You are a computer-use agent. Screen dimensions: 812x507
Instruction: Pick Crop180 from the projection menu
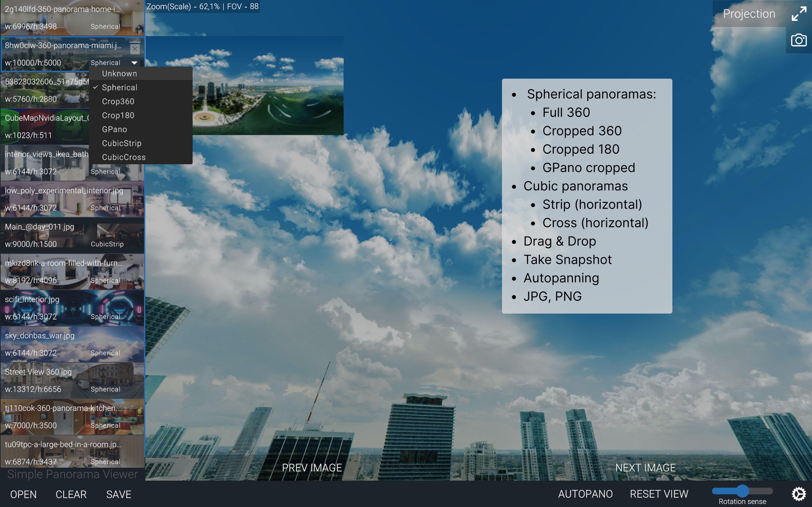[x=141, y=115]
